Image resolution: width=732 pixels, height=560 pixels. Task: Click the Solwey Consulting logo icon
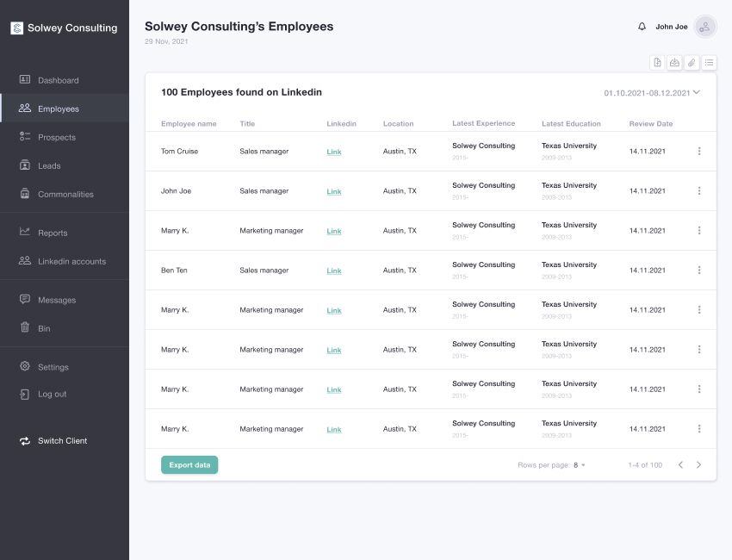[17, 28]
